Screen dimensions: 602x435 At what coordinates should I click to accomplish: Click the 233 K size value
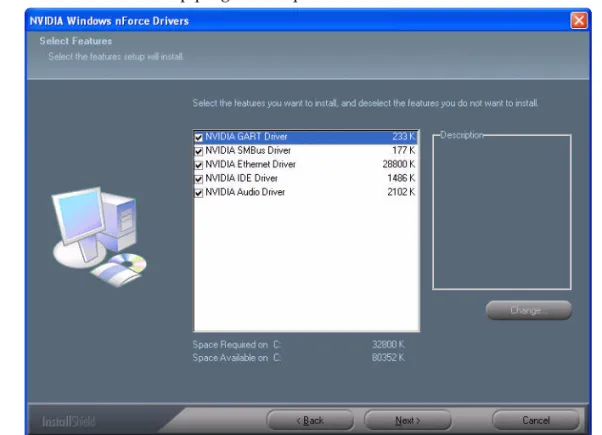coord(404,137)
